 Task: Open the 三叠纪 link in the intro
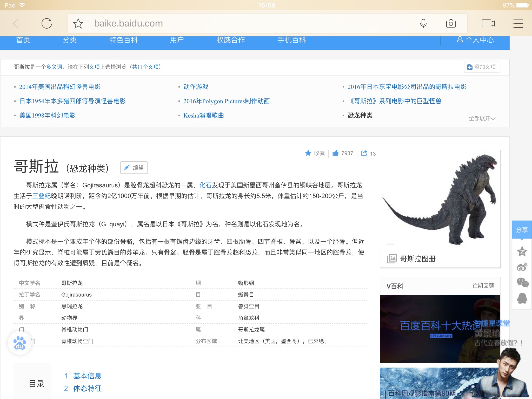tap(42, 196)
